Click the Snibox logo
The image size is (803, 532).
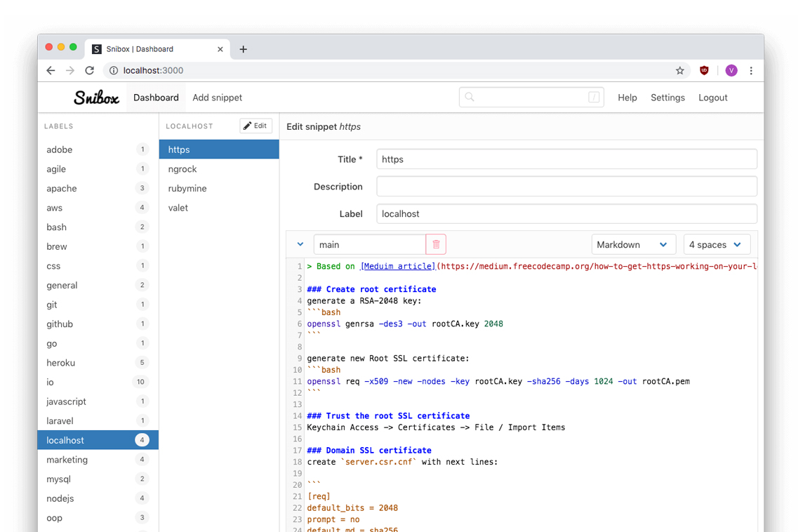pos(96,98)
